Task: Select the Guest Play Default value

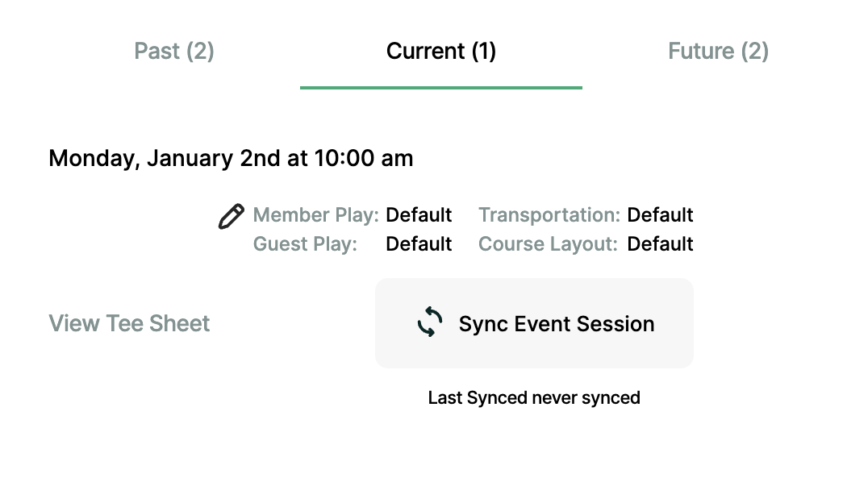Action: coord(419,244)
